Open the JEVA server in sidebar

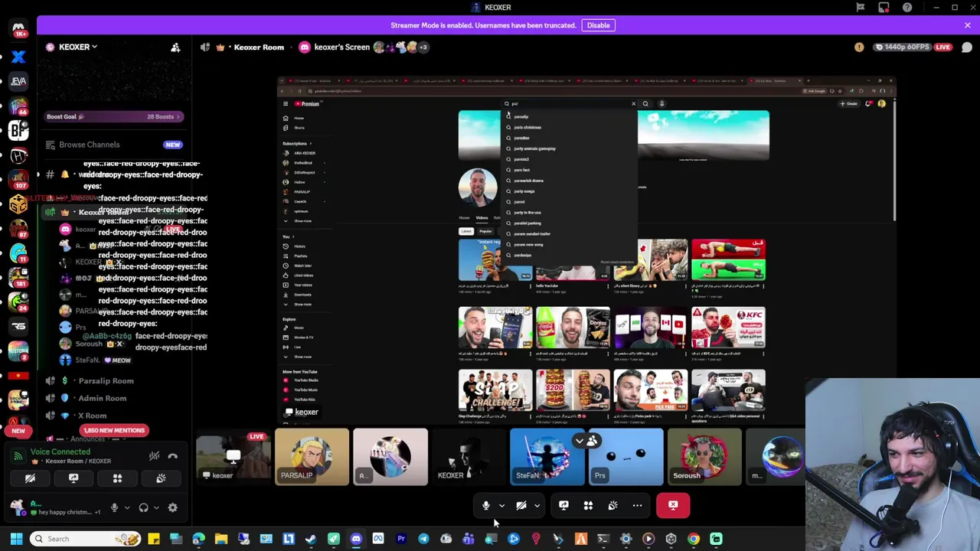(x=18, y=81)
